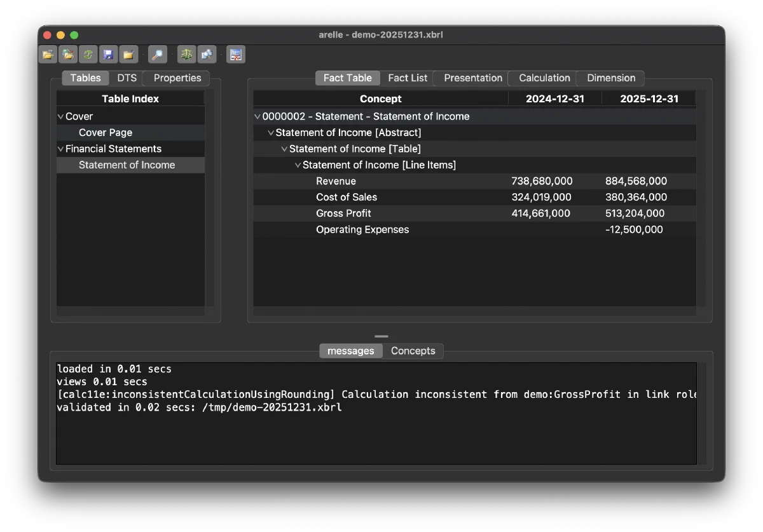763x532 pixels.
Task: Click the 'views 0.01 secs' message line
Action: tap(102, 382)
